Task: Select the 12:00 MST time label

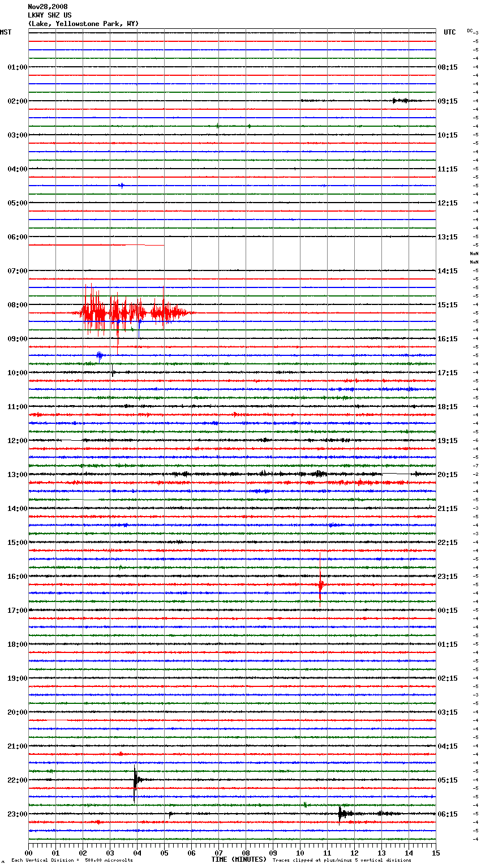Action: [18, 441]
